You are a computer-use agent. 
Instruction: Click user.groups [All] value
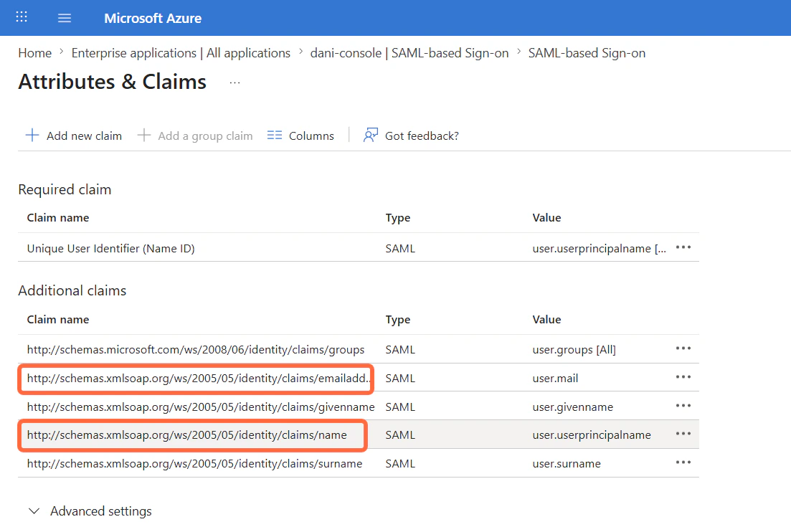tap(574, 349)
